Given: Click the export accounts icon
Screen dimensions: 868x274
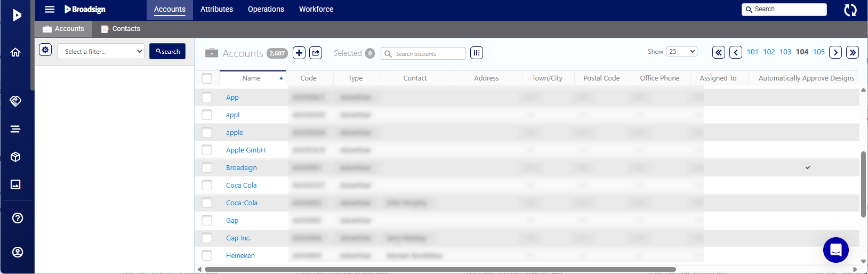Looking at the screenshot, I should point(316,53).
